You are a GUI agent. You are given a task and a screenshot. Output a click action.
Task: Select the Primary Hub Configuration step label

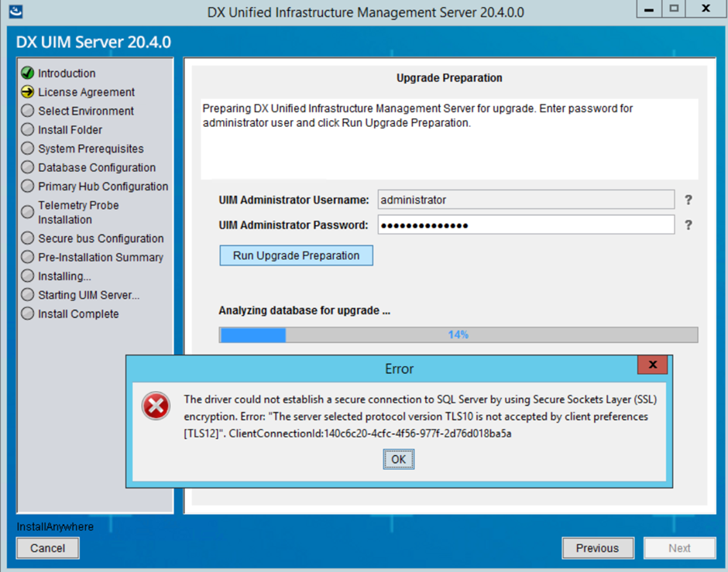[103, 187]
